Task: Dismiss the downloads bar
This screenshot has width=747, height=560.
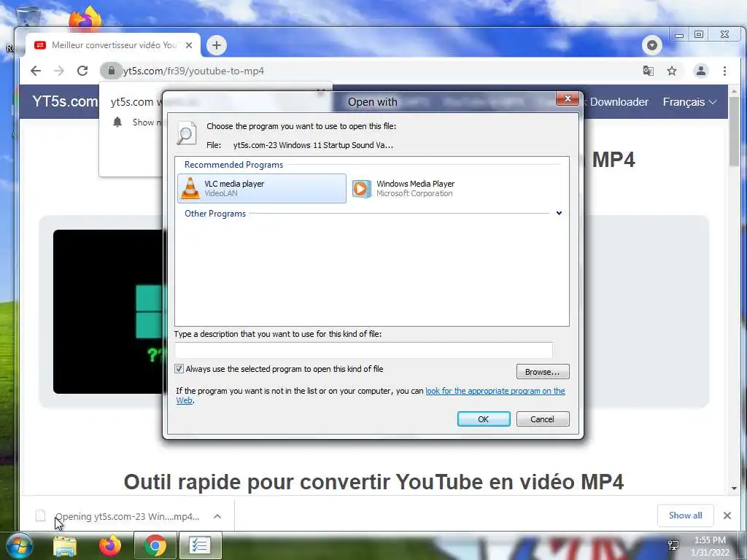Action: pyautogui.click(x=727, y=516)
